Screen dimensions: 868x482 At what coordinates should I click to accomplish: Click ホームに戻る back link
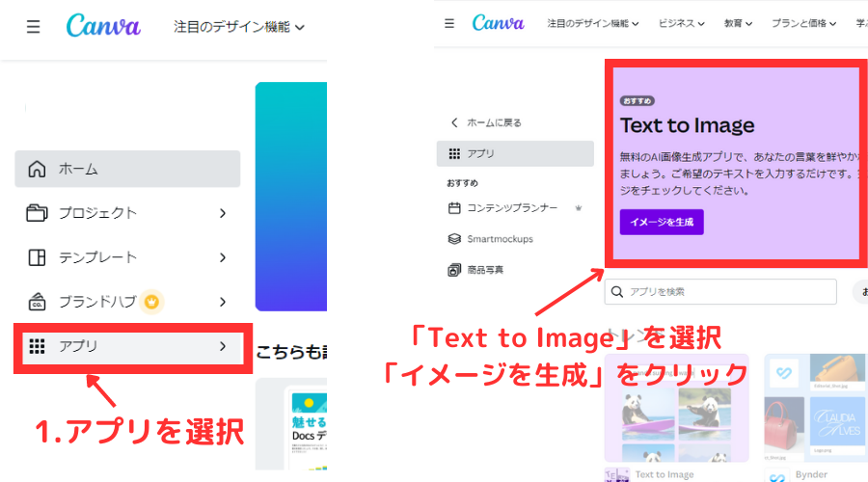click(x=494, y=122)
